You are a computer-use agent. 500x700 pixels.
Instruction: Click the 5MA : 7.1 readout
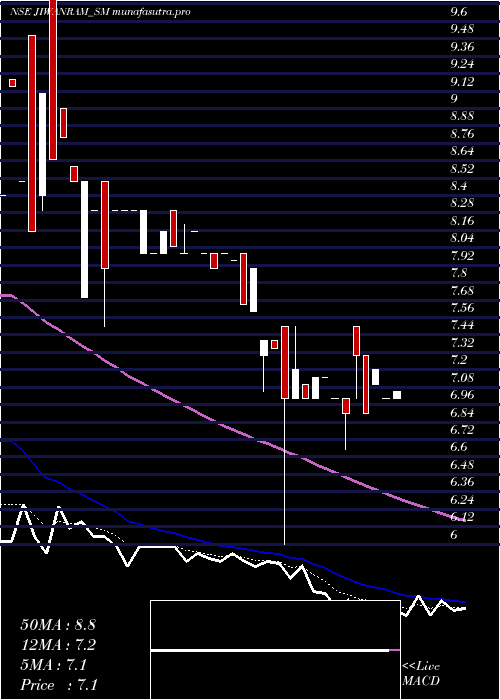pyautogui.click(x=54, y=665)
